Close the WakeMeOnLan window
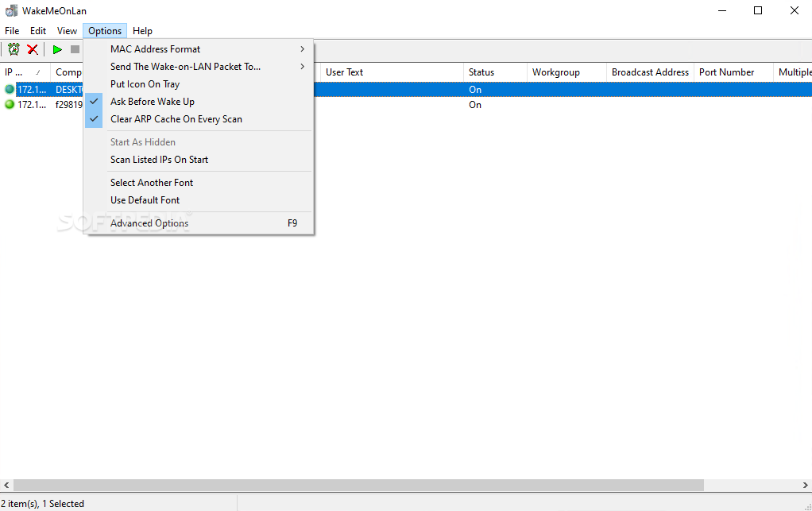The width and height of the screenshot is (812, 511). tap(795, 10)
